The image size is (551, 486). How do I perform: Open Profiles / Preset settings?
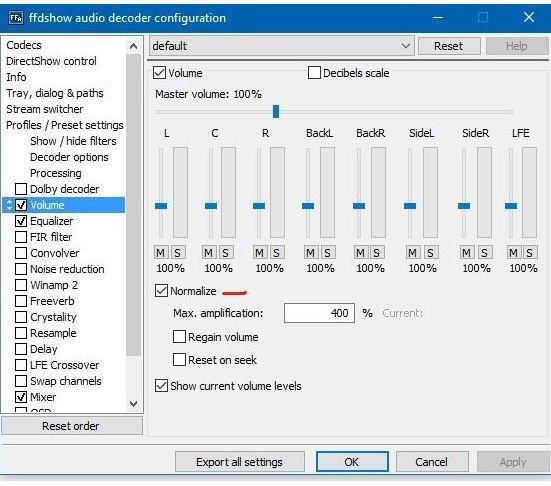point(65,125)
